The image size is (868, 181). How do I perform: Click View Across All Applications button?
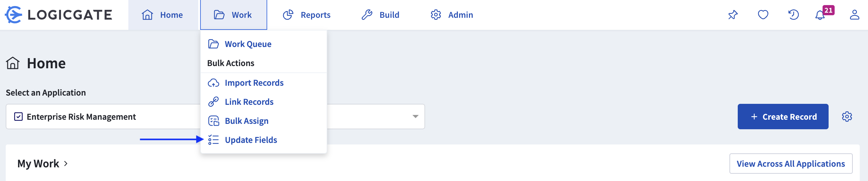point(790,164)
